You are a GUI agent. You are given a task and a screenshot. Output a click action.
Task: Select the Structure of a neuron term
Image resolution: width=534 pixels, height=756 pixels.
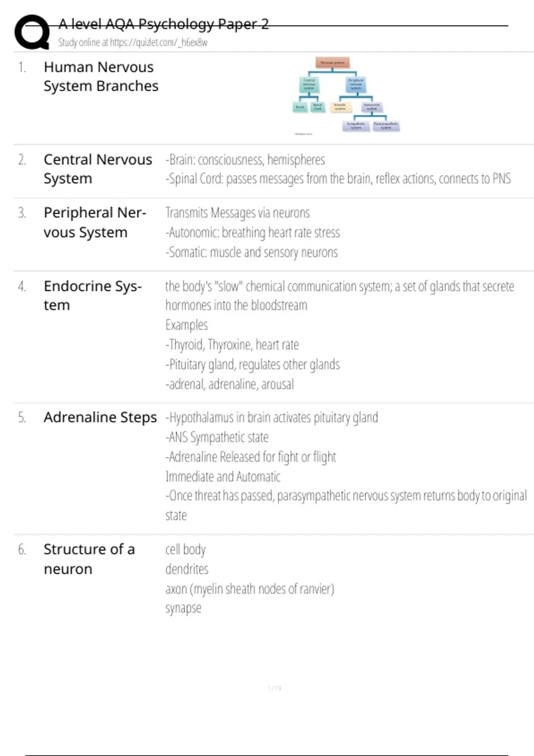click(89, 559)
